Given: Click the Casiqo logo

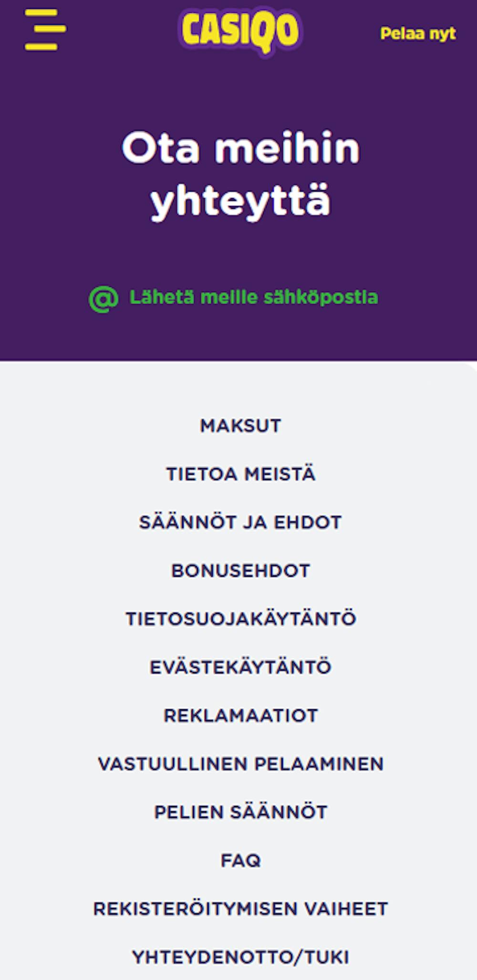Looking at the screenshot, I should point(240,31).
